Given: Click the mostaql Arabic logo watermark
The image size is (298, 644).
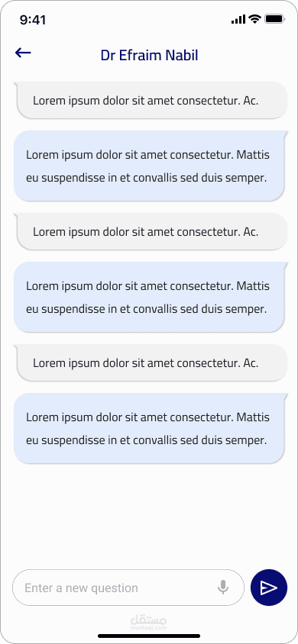Looking at the screenshot, I should 148,620.
